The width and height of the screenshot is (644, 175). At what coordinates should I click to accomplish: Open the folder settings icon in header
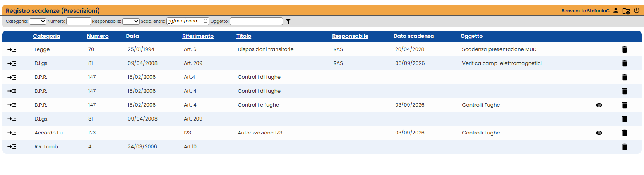click(626, 11)
